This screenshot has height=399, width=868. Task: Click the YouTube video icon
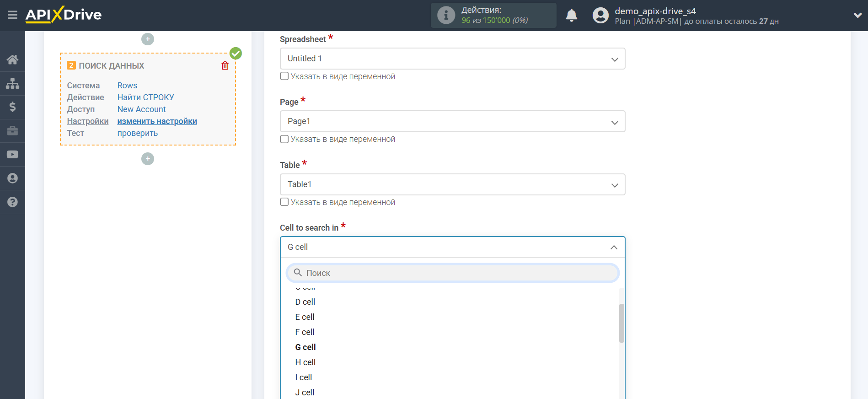(12, 155)
